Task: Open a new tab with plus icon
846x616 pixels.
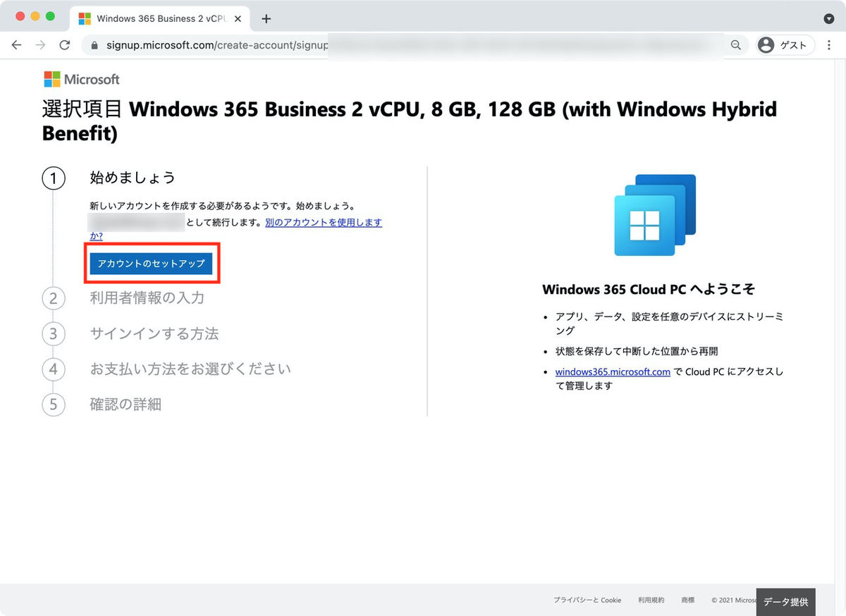Action: [x=266, y=19]
